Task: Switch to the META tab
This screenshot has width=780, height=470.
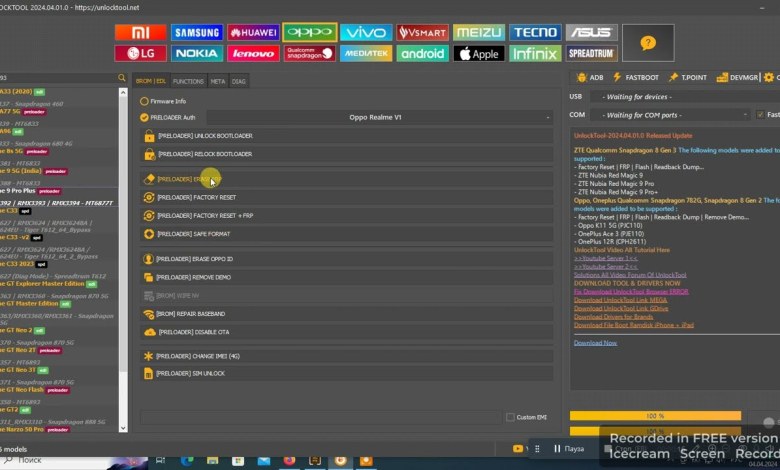Action: [217, 81]
